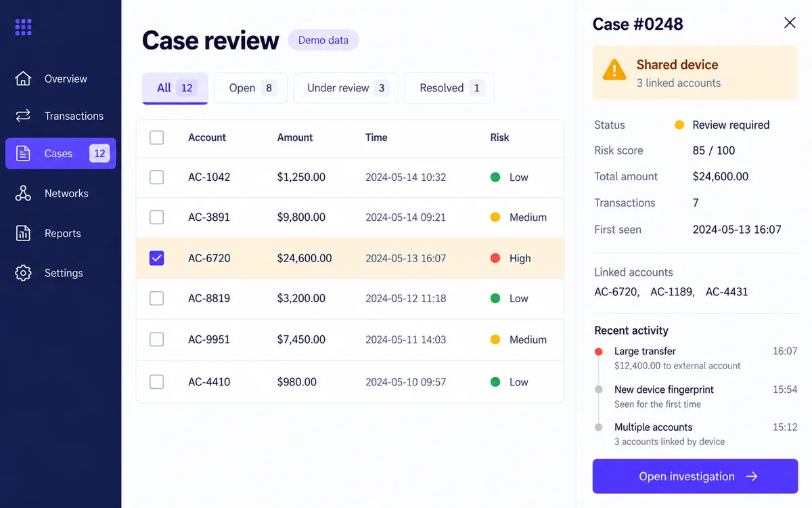
Task: Uncheck the AC-6720 row checkbox
Action: tap(156, 258)
